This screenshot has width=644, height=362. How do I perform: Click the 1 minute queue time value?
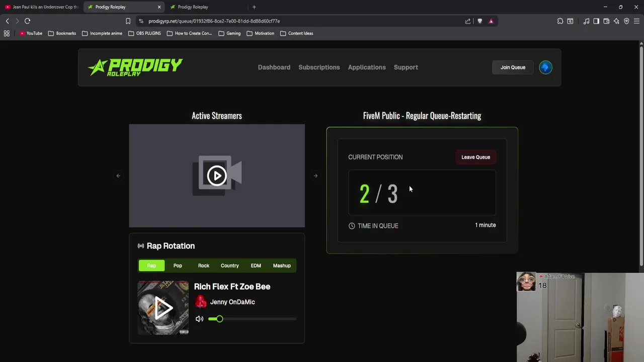click(x=486, y=225)
